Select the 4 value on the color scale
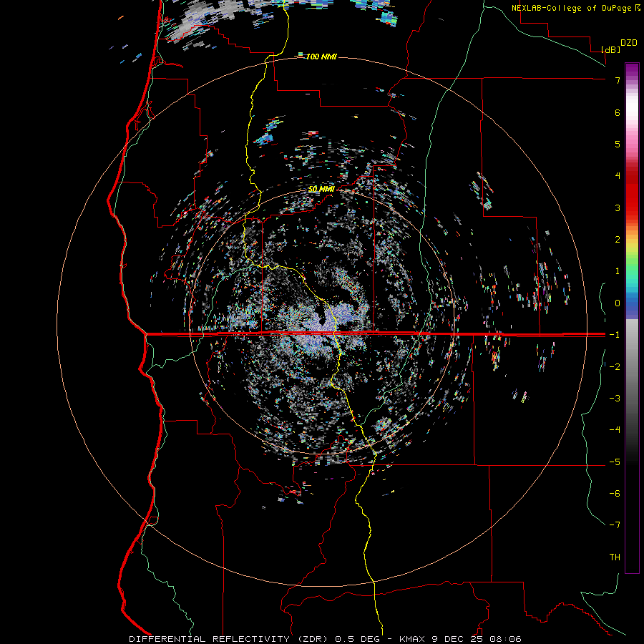The width and height of the screenshot is (644, 644). click(618, 176)
